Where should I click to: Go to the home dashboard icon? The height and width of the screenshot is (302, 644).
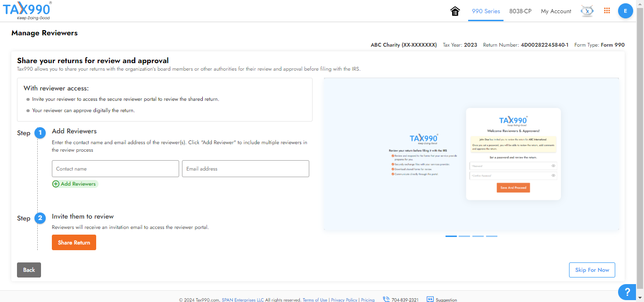[455, 11]
